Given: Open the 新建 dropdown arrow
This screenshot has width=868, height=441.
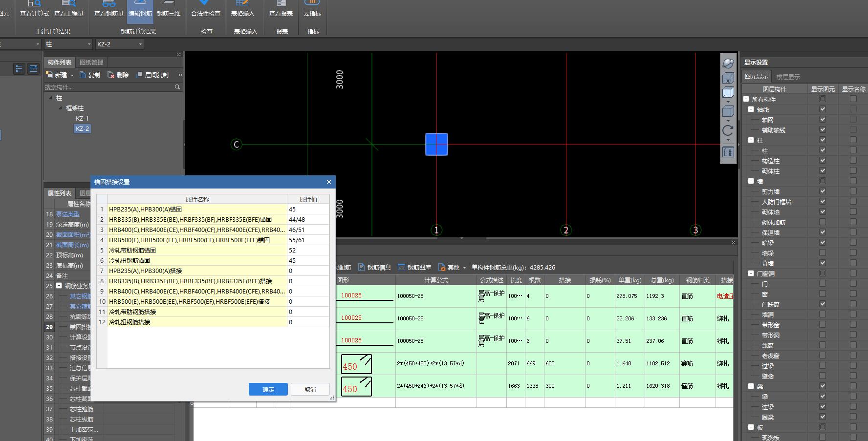Looking at the screenshot, I should 72,75.
